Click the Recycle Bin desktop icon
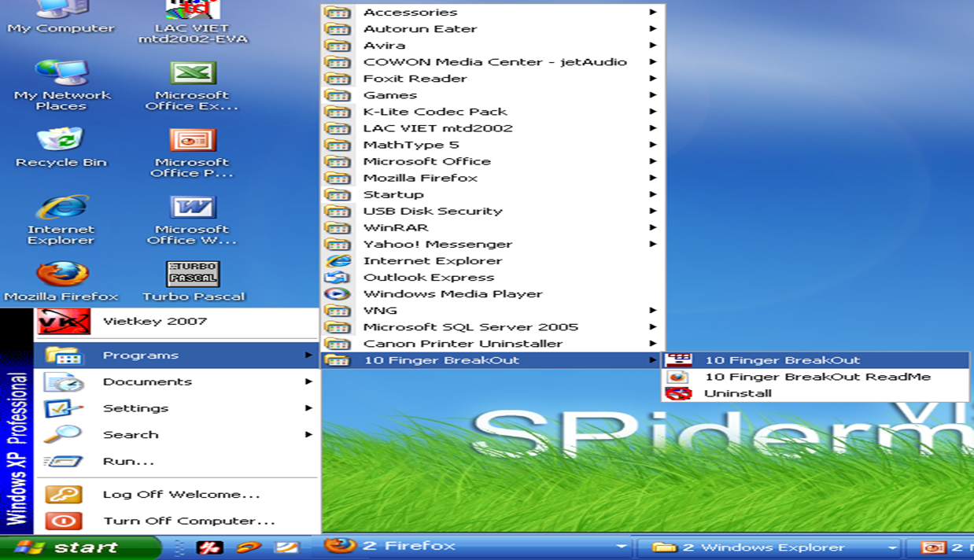This screenshot has height=560, width=974. (61, 147)
